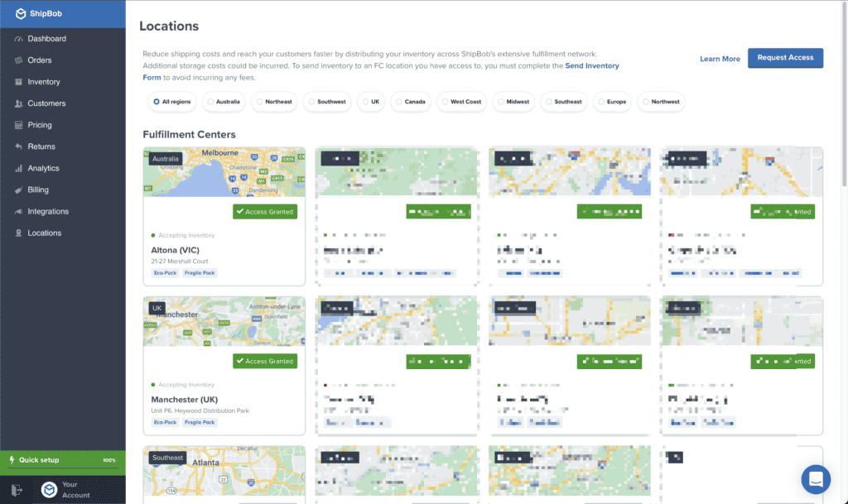Screen dimensions: 848x504
Task: Click the Locations pin icon
Action: (x=18, y=233)
